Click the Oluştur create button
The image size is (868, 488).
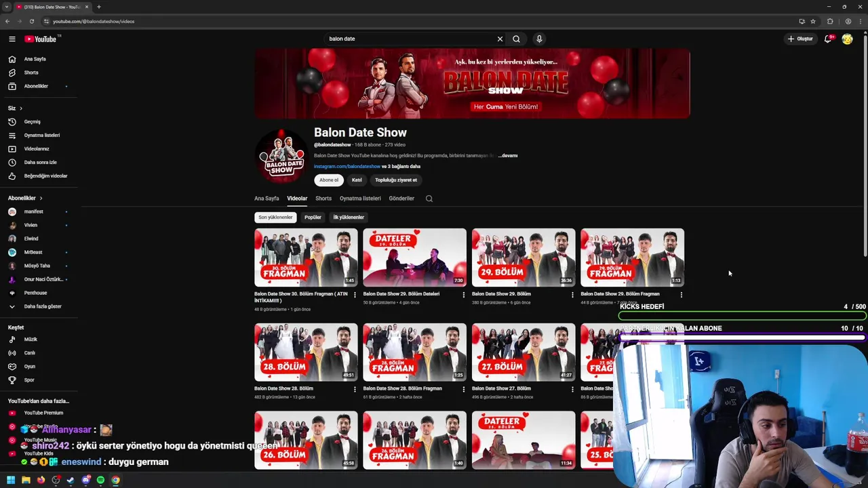[800, 39]
